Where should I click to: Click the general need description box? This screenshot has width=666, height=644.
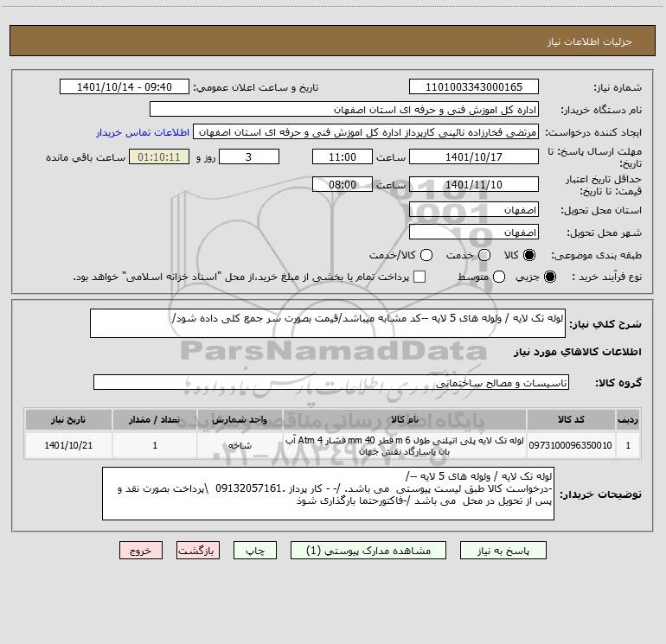(328, 323)
